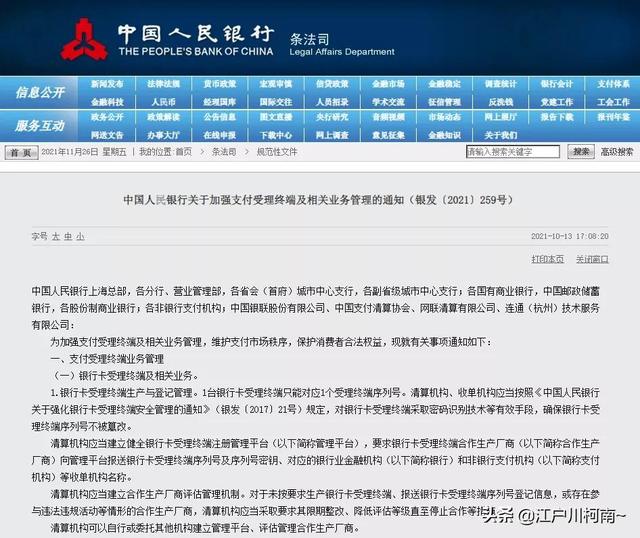Select 报刊年鉴 in the service menu
The image size is (640, 538).
click(x=613, y=117)
